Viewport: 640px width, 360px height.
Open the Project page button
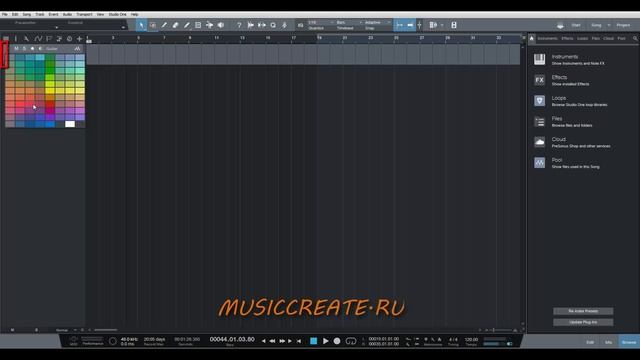(x=623, y=25)
